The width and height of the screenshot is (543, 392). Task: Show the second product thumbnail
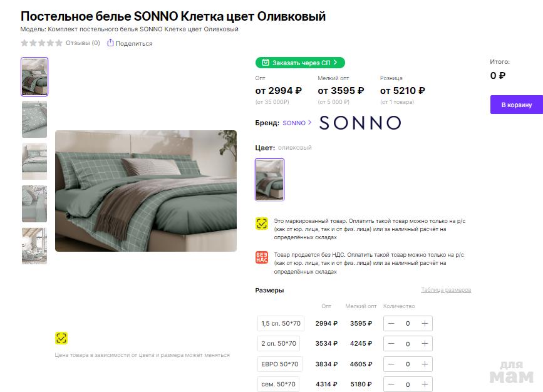coord(34,119)
